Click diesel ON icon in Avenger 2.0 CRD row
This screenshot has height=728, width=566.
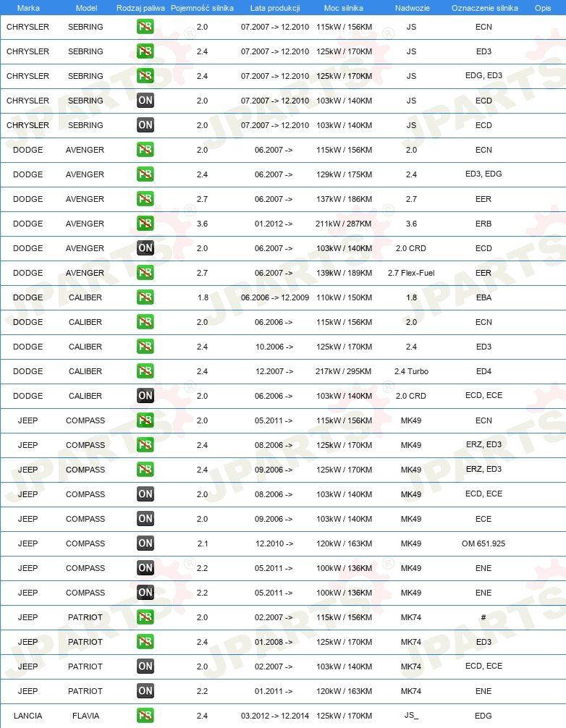(x=145, y=248)
